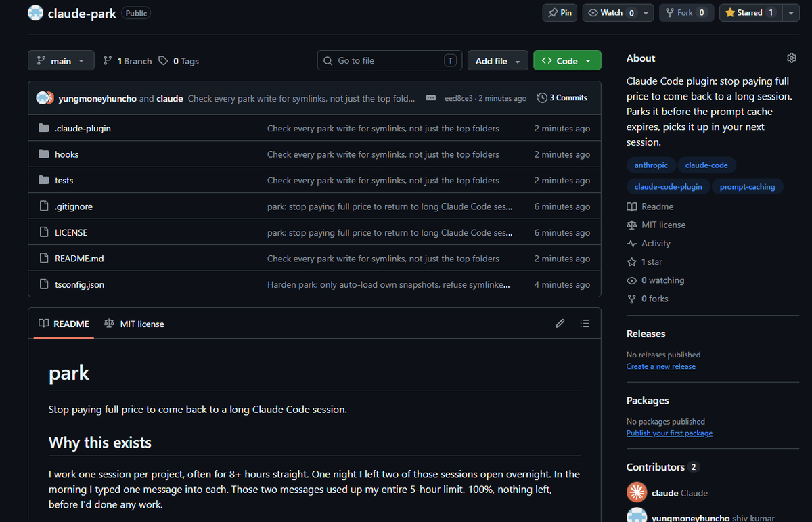Open the Readme link in About
This screenshot has width=812, height=522.
click(x=650, y=206)
